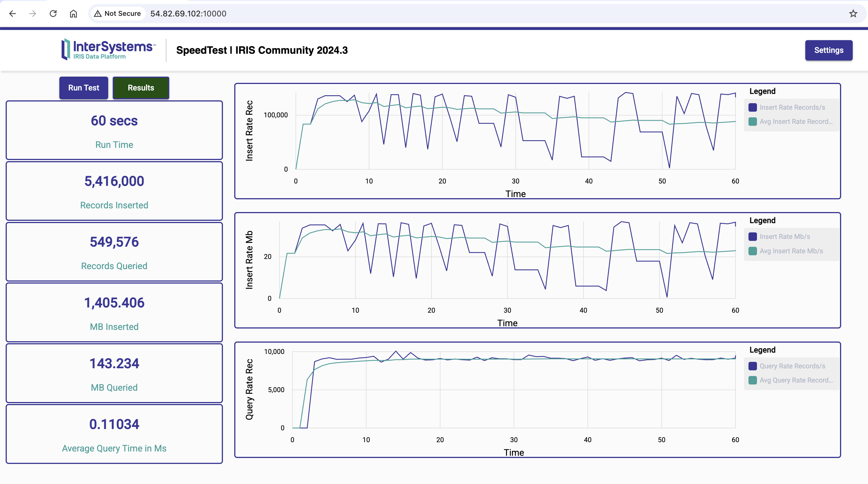This screenshot has height=484, width=868.
Task: Click the browser forward arrow
Action: point(33,14)
